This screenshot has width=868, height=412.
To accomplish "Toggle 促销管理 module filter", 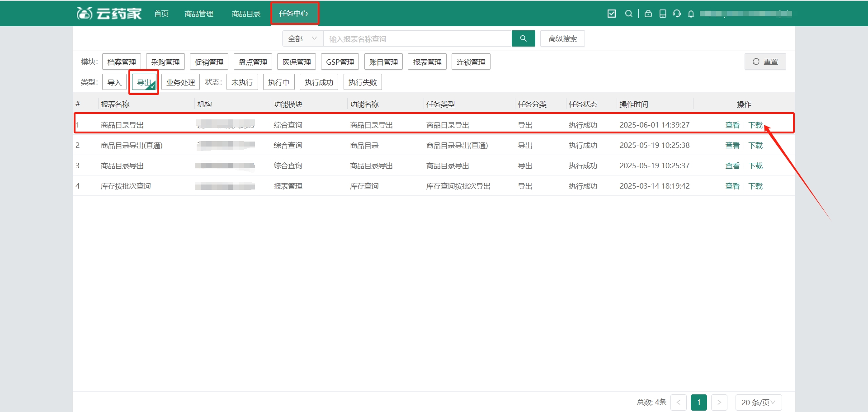I will coord(209,62).
